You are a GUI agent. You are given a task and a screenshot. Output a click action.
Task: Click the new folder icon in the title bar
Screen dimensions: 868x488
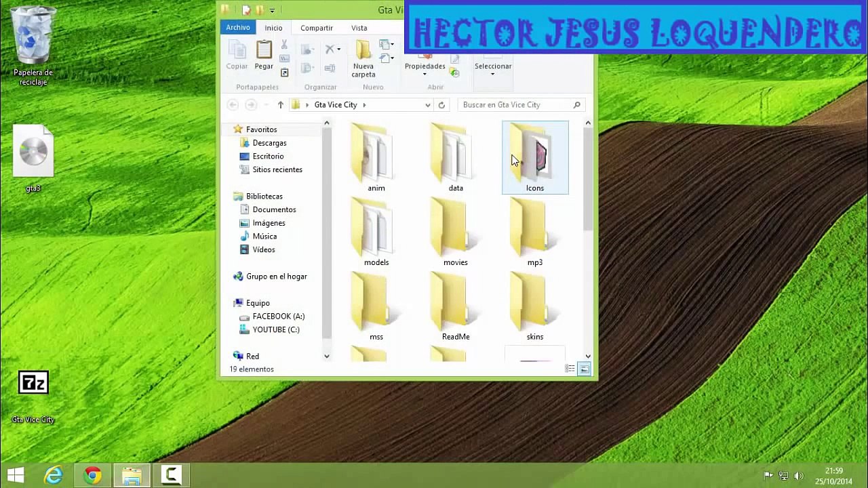[x=259, y=10]
